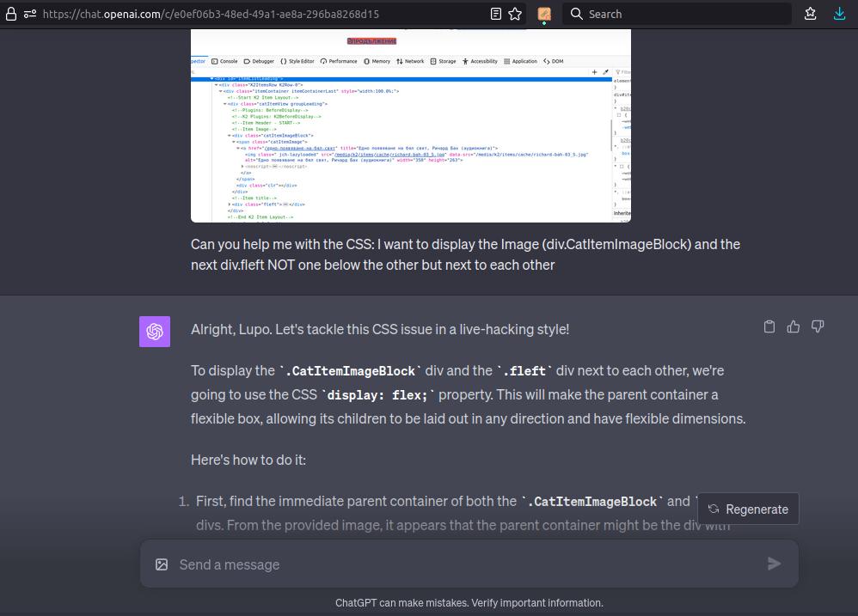Open the bookmarks menu toolbar icon
Screen dimensions: 858x616
pyautogui.click(x=811, y=14)
